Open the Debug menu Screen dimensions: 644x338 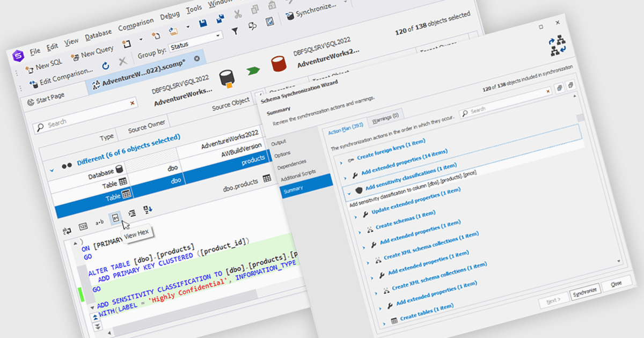click(170, 16)
